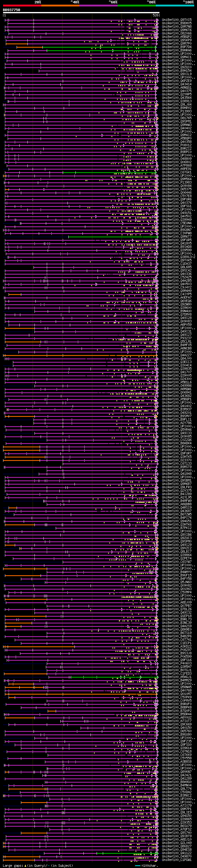
Task: Click the white query sequence bar
Action: 81,12
